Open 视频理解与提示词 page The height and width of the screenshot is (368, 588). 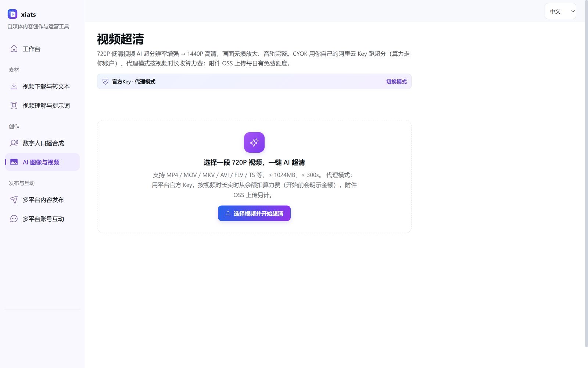coord(42,106)
